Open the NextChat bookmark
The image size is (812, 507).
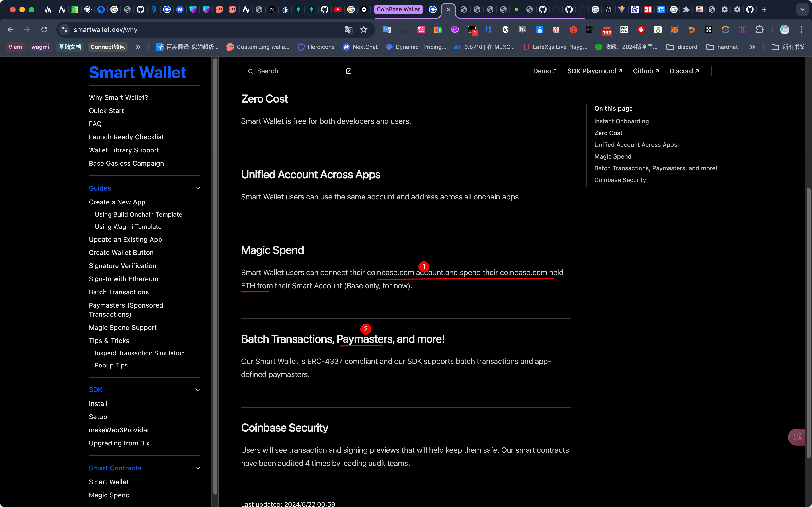360,47
